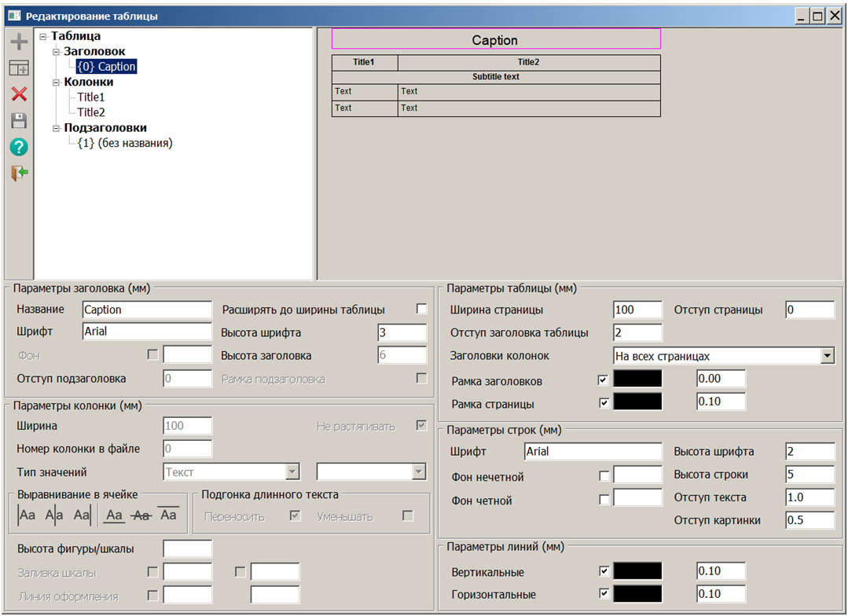This screenshot has height=616, width=848.
Task: Click the red X delete icon
Action: pyautogui.click(x=19, y=94)
